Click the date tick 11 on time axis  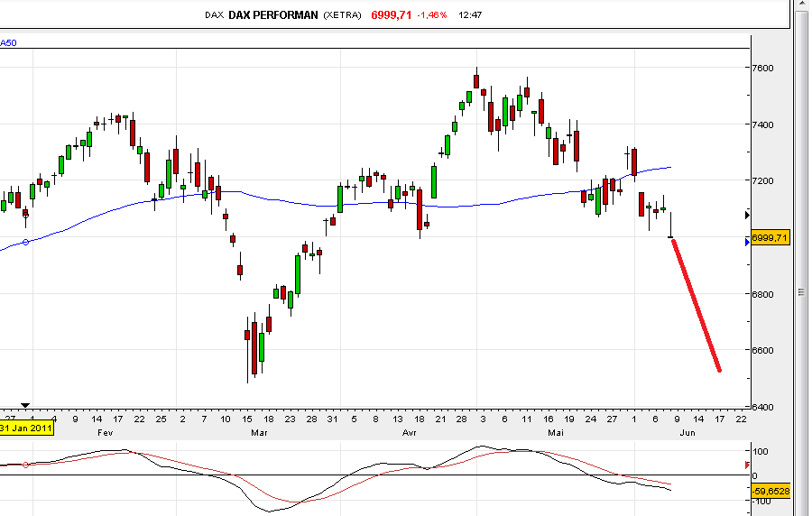[526, 419]
